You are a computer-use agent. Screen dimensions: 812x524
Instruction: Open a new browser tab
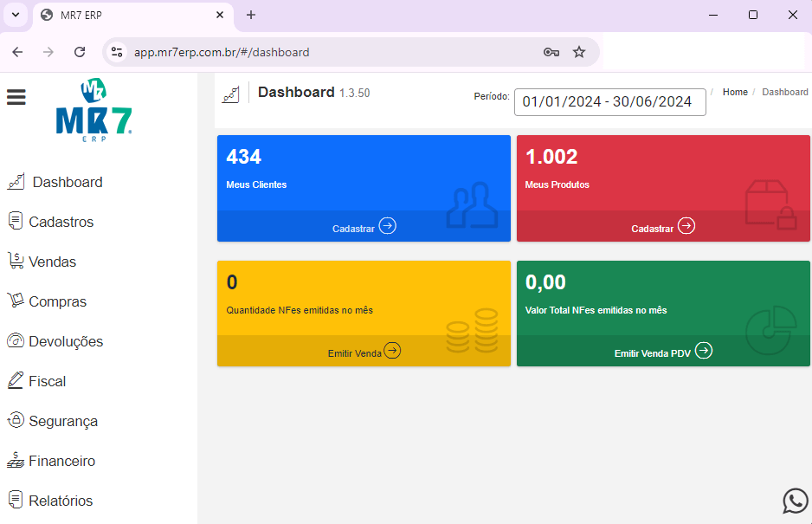coord(251,15)
